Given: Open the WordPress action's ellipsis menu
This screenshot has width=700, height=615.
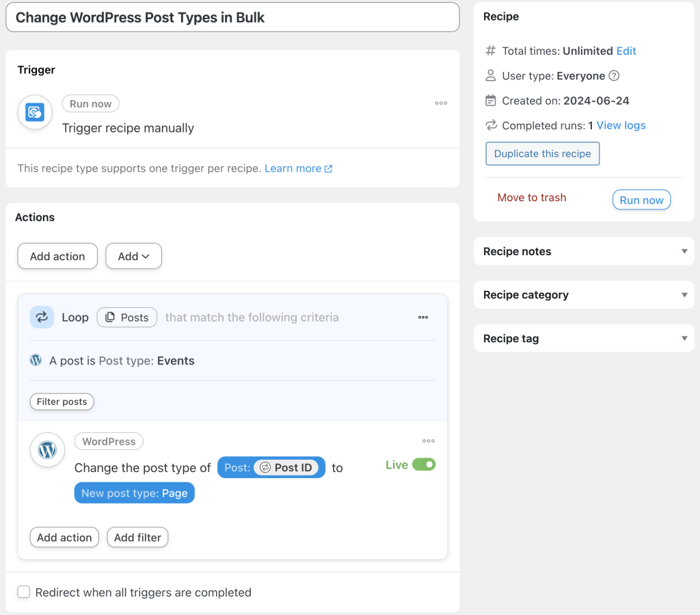Looking at the screenshot, I should pos(429,441).
